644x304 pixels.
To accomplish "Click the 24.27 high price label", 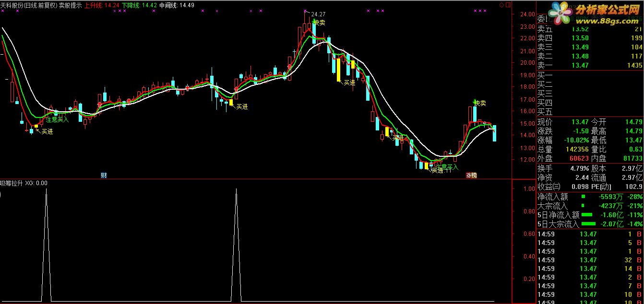I will [318, 14].
